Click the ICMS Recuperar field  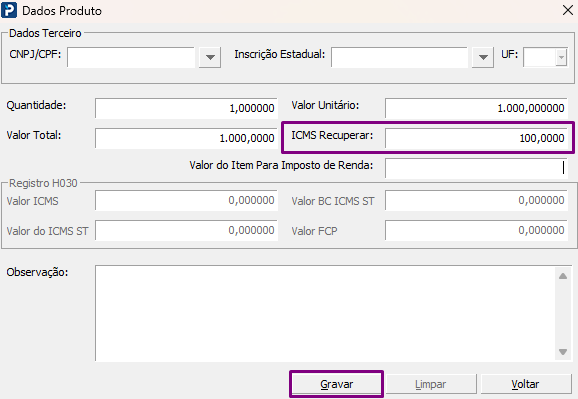coord(476,138)
